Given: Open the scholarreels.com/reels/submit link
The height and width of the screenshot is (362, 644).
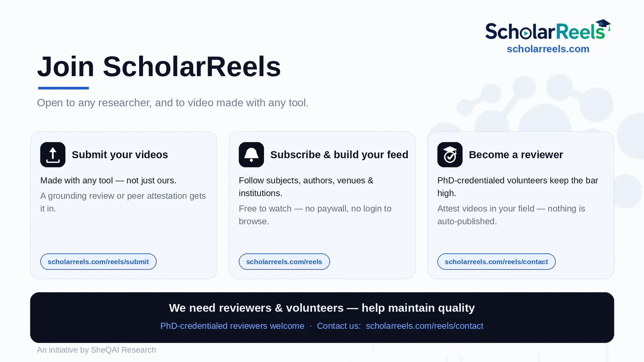Looking at the screenshot, I should coord(98,261).
